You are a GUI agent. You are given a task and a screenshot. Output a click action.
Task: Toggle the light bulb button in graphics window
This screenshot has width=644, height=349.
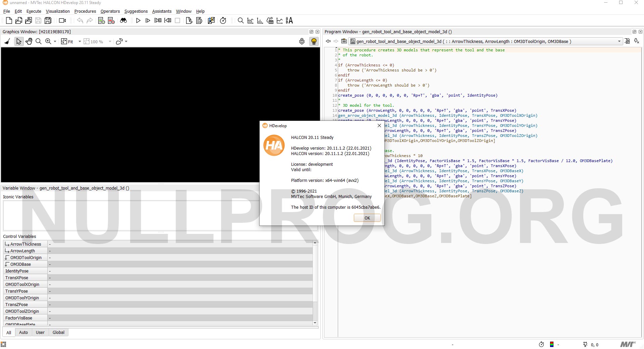pyautogui.click(x=314, y=42)
